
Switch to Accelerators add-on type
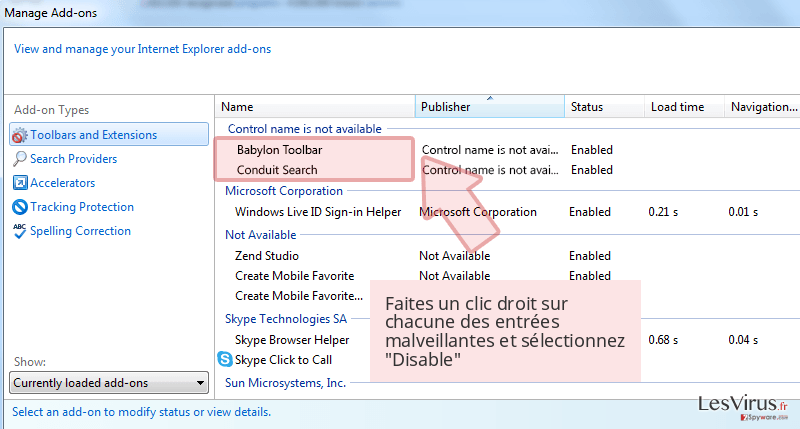(x=62, y=183)
